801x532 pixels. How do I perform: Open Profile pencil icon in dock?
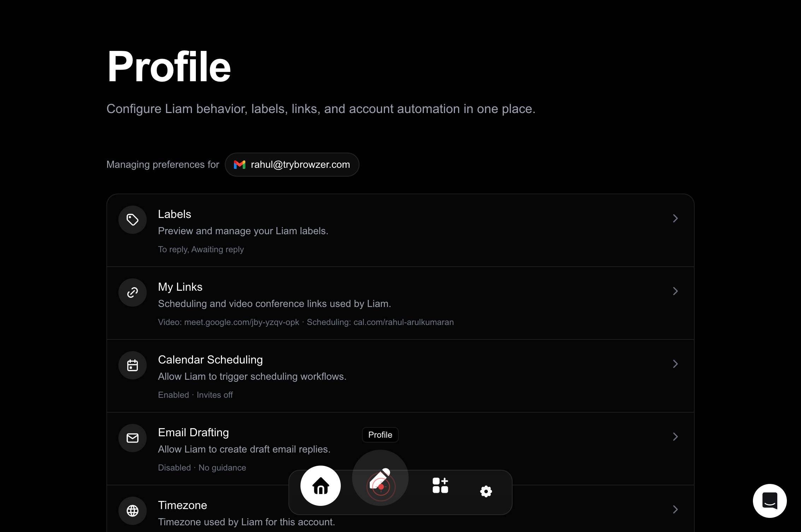[380, 478]
